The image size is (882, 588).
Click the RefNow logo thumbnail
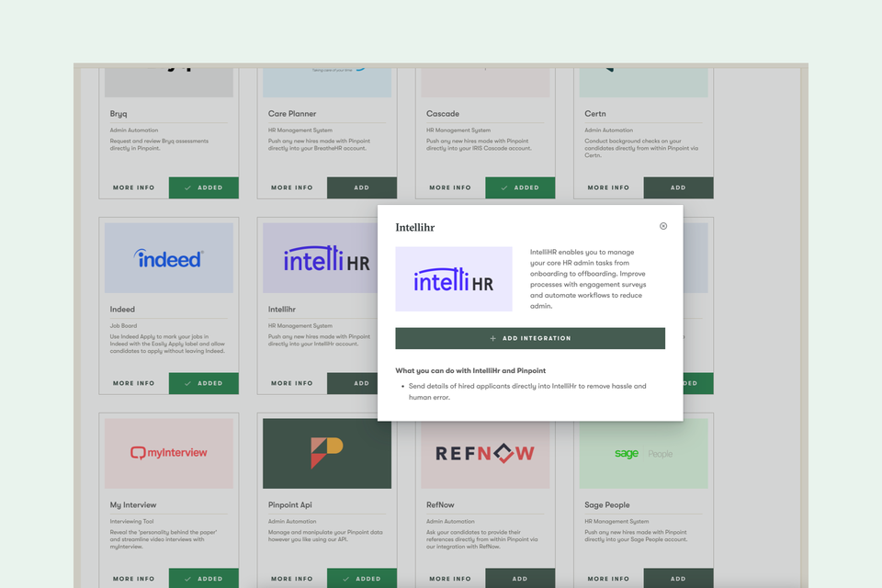click(x=485, y=455)
